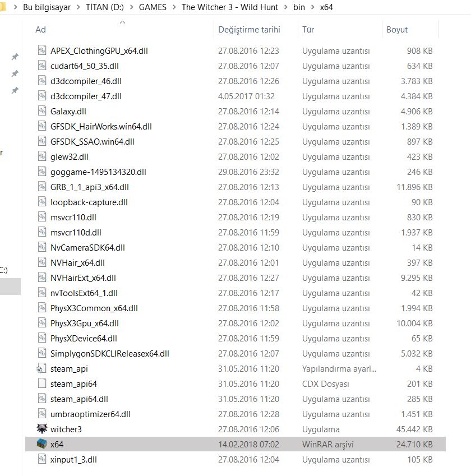This screenshot has width=471, height=476.
Task: Select the file name PhysXDevice64.dll
Action: 84,339
